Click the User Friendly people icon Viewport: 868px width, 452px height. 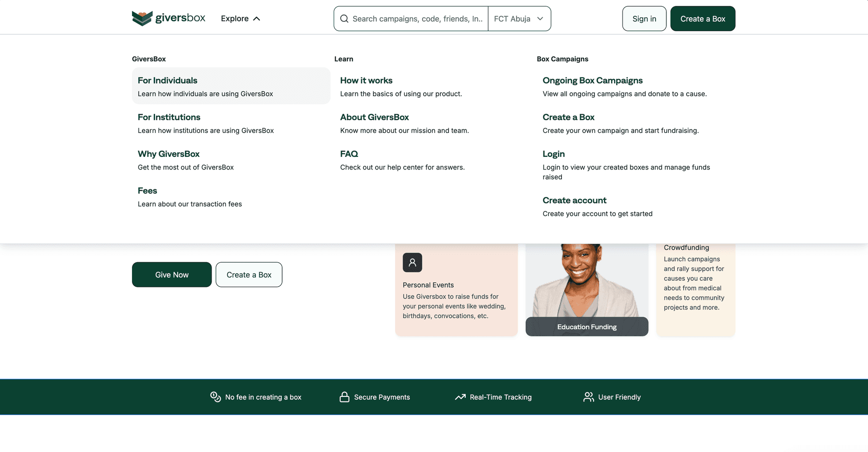click(589, 397)
